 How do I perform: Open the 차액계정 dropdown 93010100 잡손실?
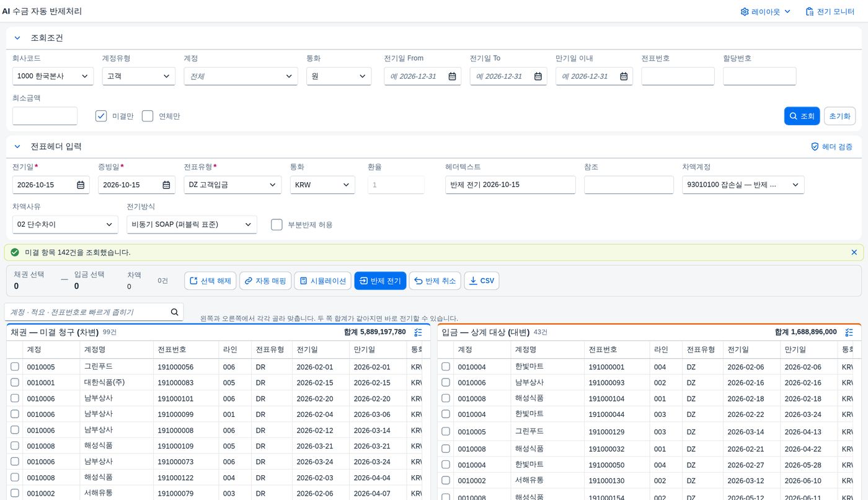tap(743, 185)
